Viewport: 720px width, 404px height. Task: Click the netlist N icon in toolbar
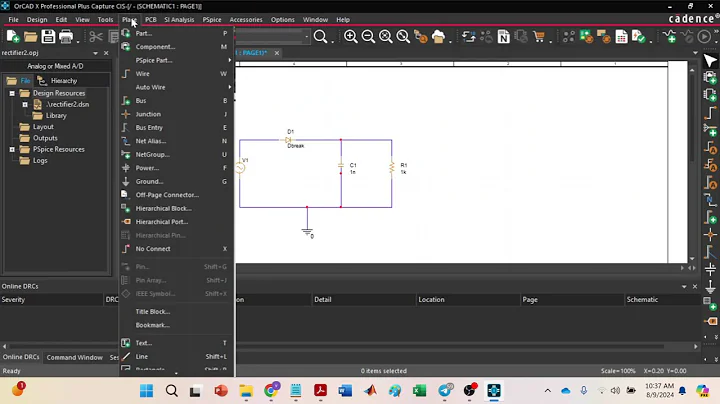pos(503,37)
